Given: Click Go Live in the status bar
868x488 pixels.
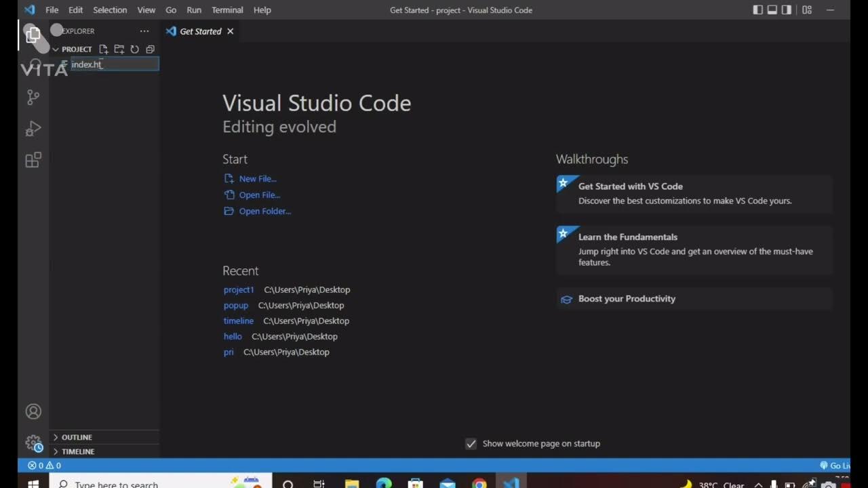Looking at the screenshot, I should (834, 466).
